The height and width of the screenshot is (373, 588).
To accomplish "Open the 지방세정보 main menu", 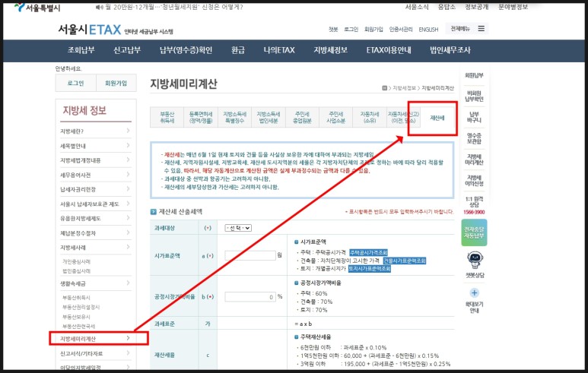I will (330, 50).
